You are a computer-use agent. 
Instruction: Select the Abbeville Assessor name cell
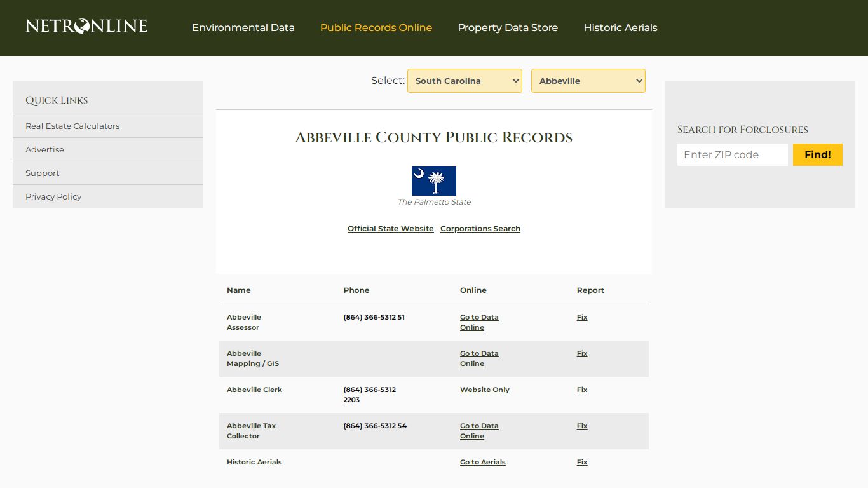point(244,322)
